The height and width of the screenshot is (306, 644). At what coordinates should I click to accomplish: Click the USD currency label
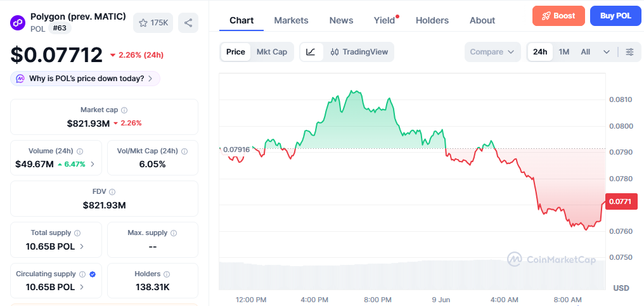pyautogui.click(x=621, y=288)
